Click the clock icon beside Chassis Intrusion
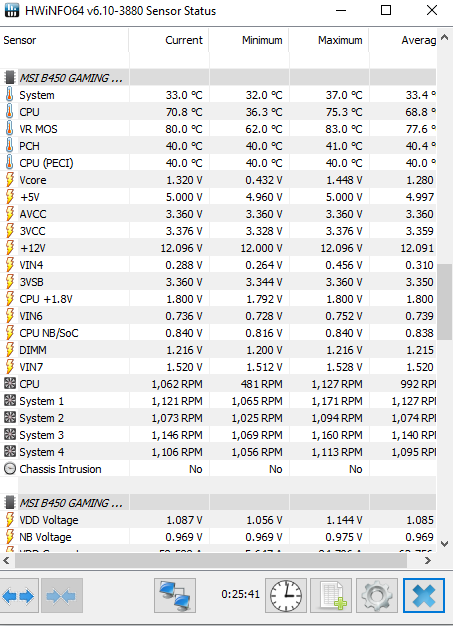Image resolution: width=453 pixels, height=626 pixels. (x=10, y=469)
